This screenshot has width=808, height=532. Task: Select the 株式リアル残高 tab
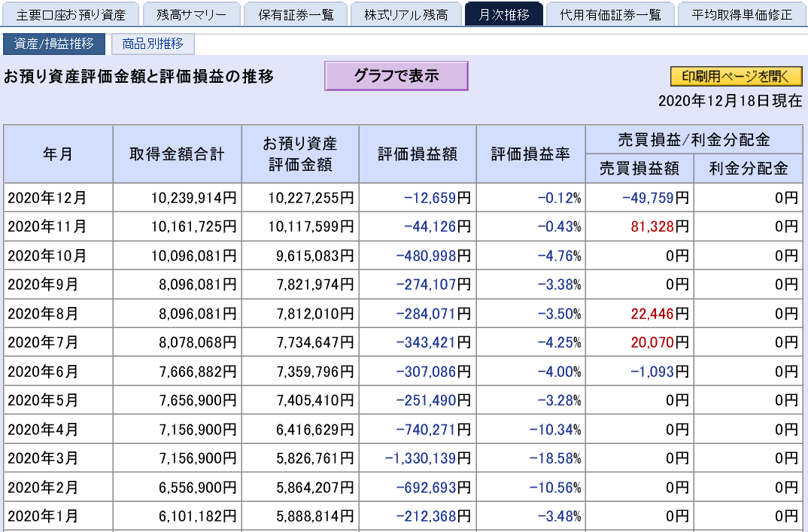click(x=406, y=14)
